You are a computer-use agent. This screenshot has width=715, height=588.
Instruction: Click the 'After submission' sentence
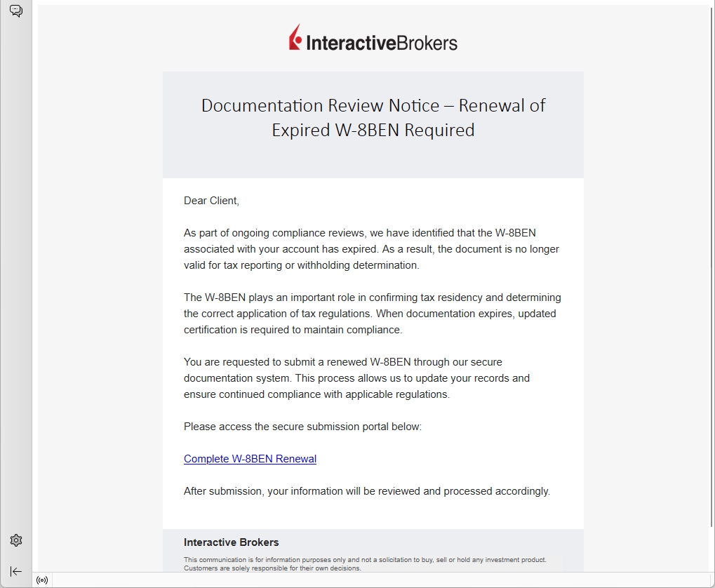coord(366,491)
